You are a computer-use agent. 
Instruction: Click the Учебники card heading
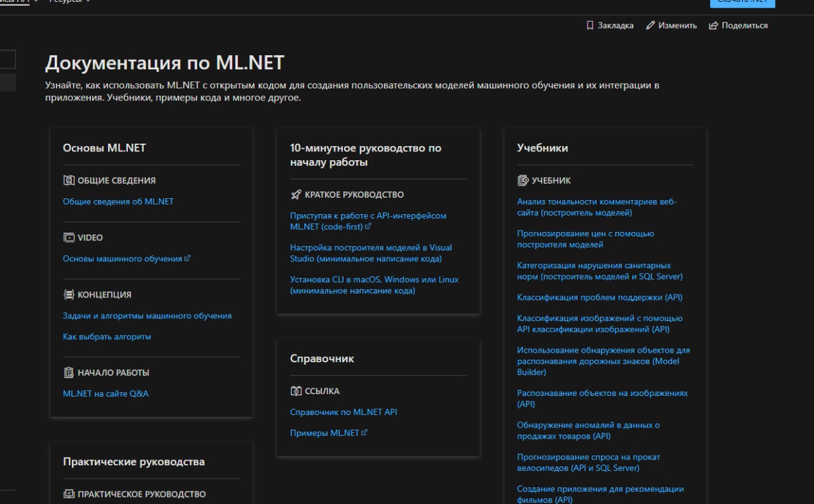coord(542,148)
